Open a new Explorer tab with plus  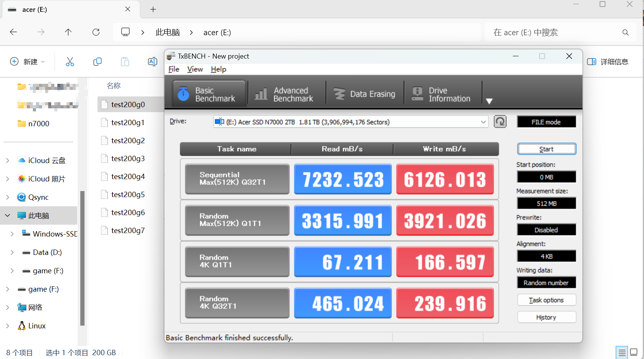coord(153,9)
